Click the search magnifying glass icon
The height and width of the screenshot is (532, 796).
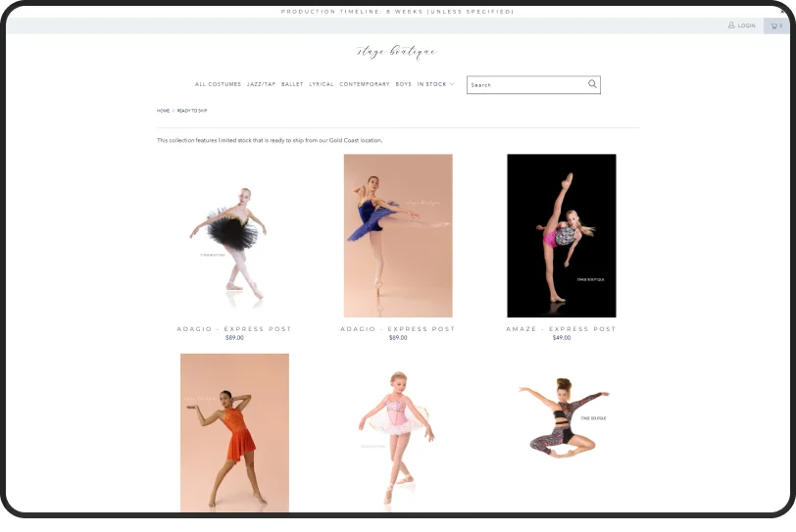point(592,84)
